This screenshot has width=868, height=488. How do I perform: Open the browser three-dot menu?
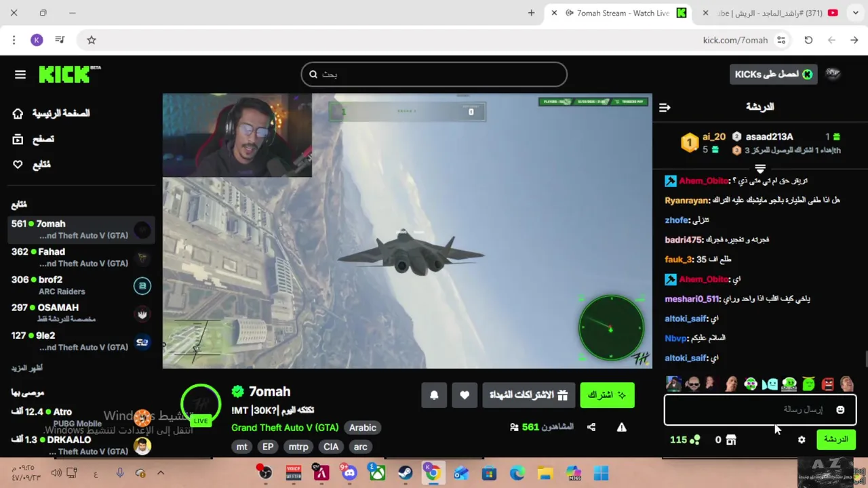(14, 40)
